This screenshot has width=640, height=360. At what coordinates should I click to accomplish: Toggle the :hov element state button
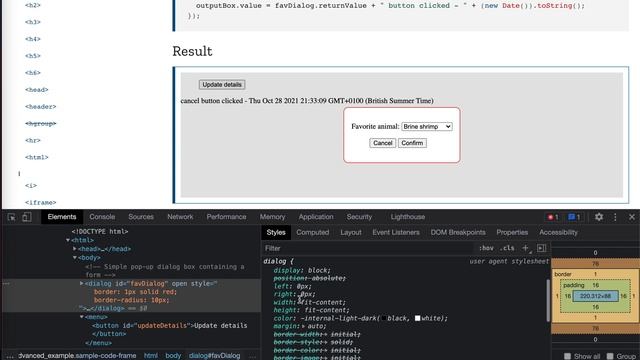point(486,248)
